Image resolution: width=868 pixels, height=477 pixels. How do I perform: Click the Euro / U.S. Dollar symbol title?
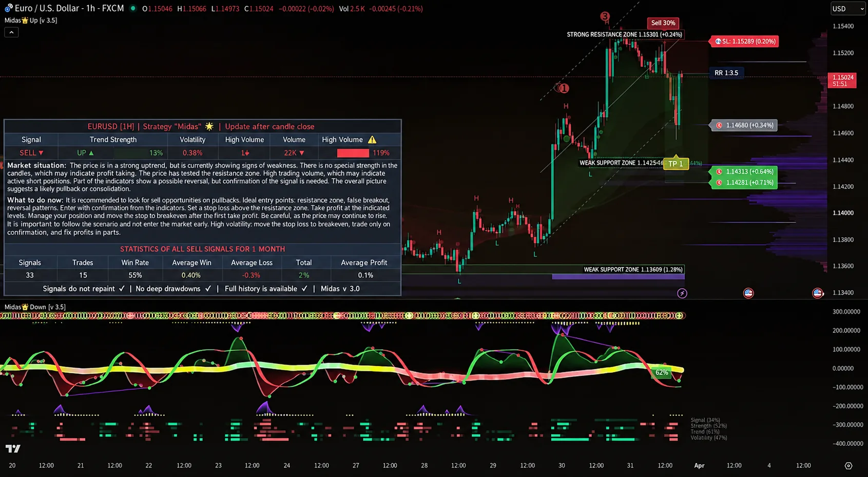(69, 8)
